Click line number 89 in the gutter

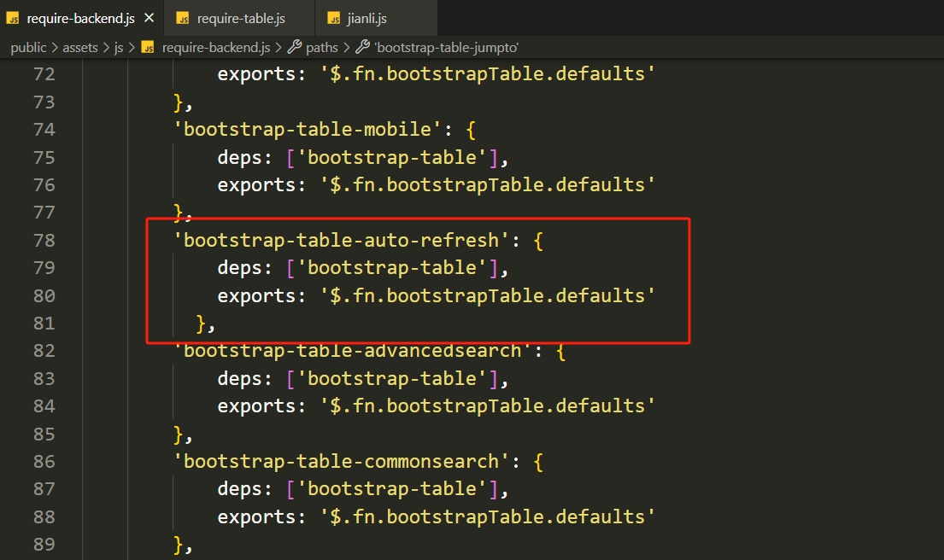point(44,545)
